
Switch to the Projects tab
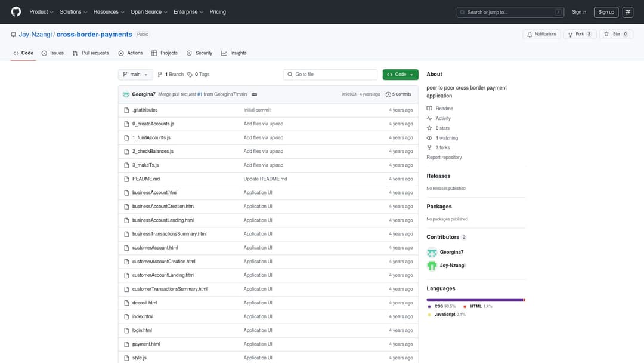click(165, 53)
